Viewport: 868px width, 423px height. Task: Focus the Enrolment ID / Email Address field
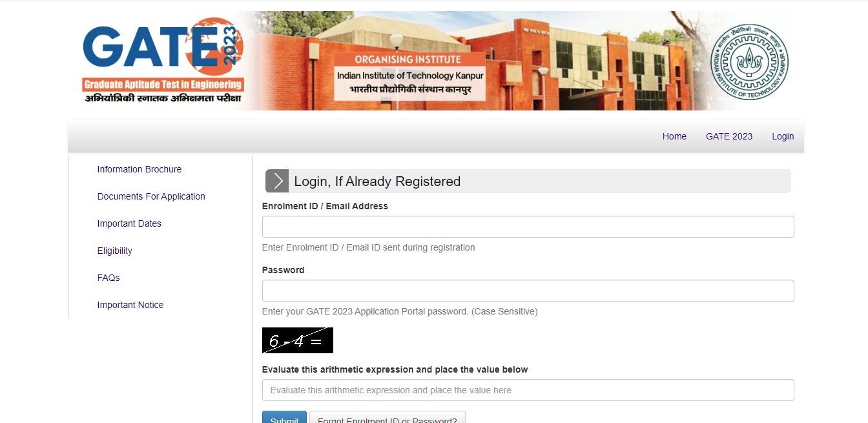click(x=528, y=227)
